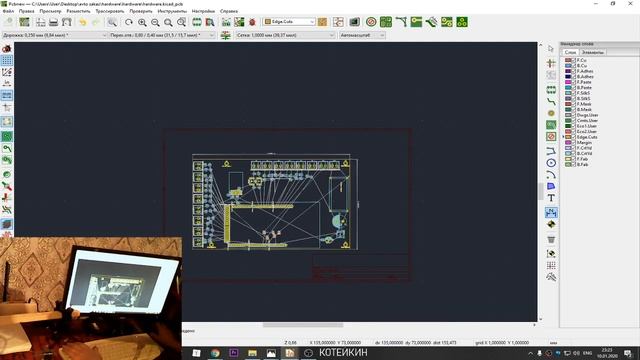Run the Design Rules Check ladybug icon
Viewport: 640px width, 360px height.
pyautogui.click(x=252, y=22)
